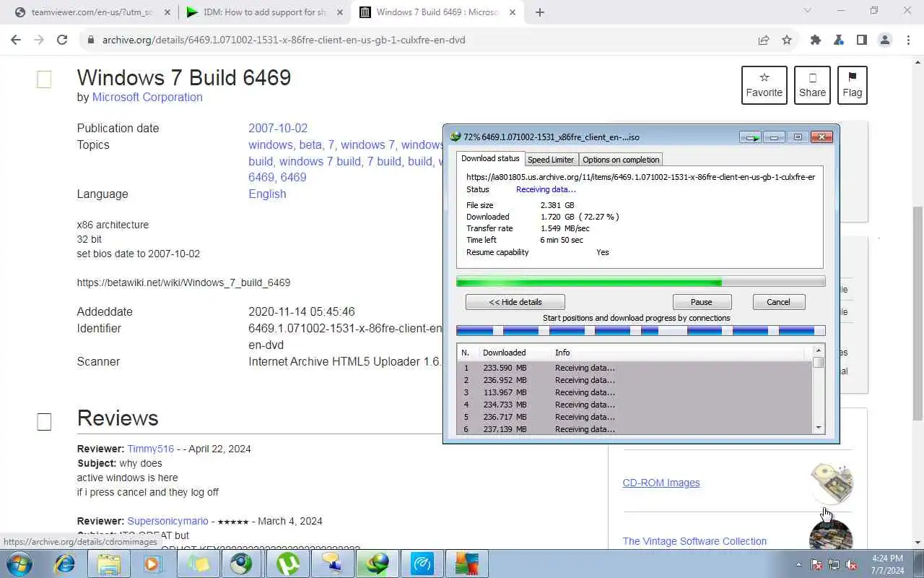The width and height of the screenshot is (924, 578).
Task: Click the network computers taskbar icon
Action: pyautogui.click(x=333, y=564)
